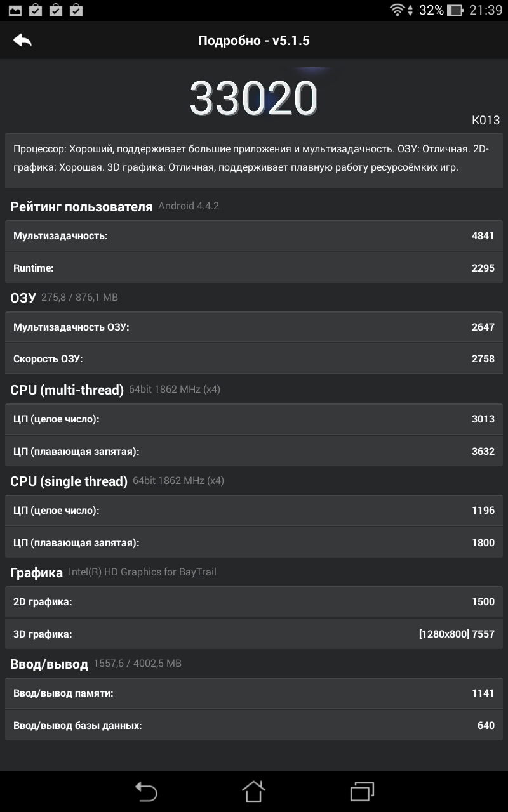Tap the Скорость ОЗУ result row
This screenshot has height=812, width=508.
pyautogui.click(x=254, y=358)
